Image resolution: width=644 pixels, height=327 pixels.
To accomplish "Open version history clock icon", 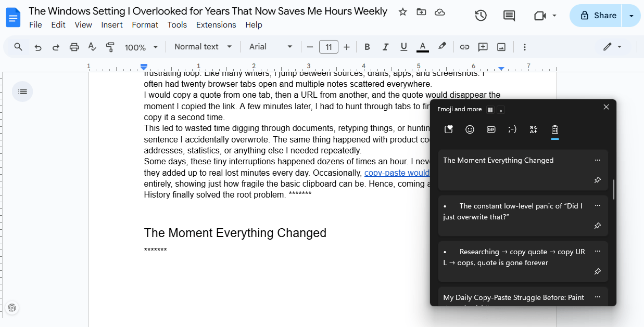I will 481,16.
